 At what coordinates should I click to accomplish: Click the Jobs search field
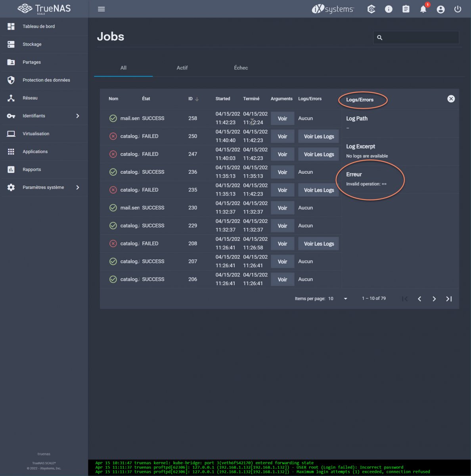[416, 37]
